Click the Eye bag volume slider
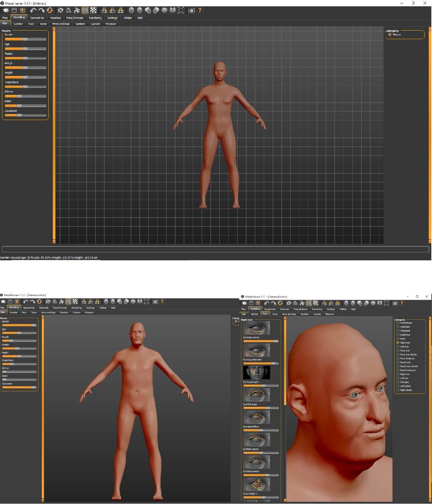 pyautogui.click(x=261, y=341)
